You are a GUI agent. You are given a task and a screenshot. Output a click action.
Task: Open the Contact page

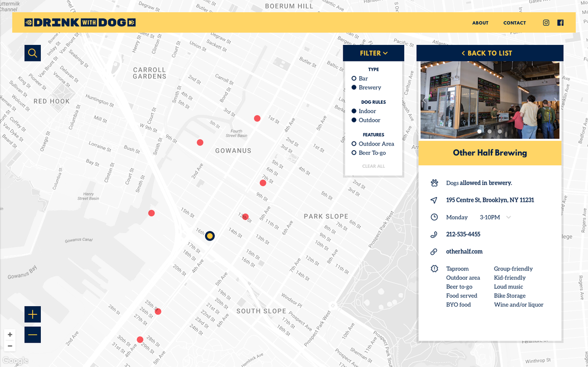point(515,23)
